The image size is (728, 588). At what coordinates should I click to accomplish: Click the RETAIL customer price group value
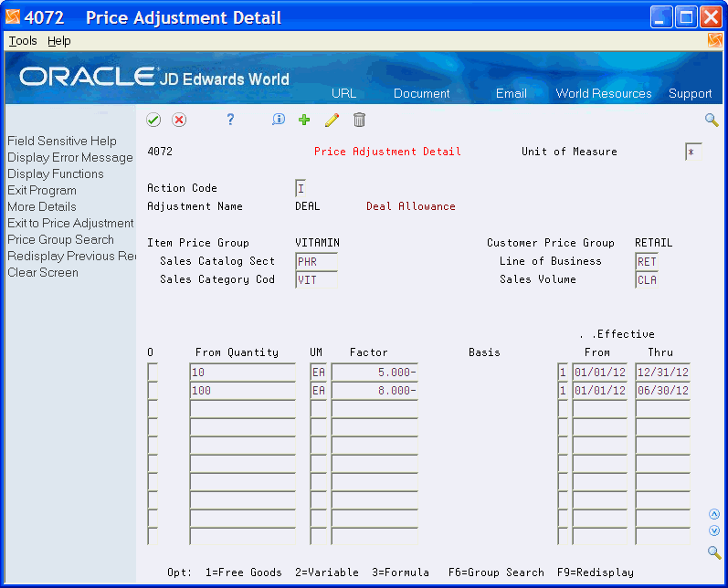pos(653,243)
